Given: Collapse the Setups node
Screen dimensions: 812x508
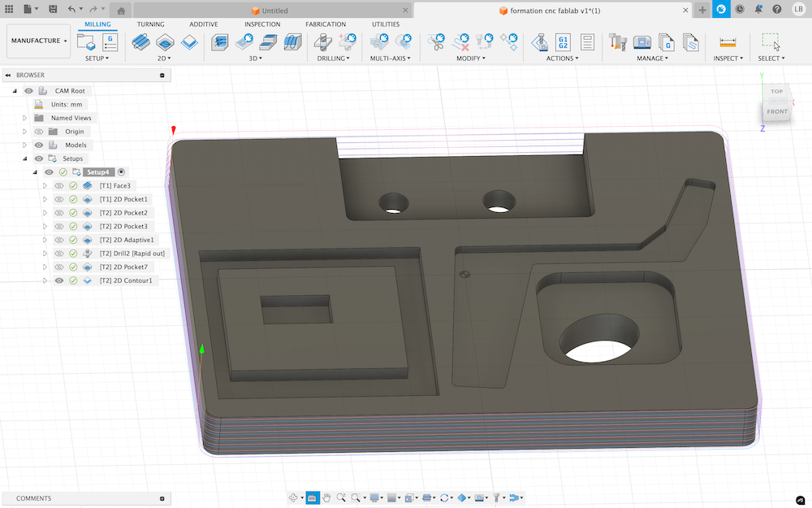Looking at the screenshot, I should (24, 158).
